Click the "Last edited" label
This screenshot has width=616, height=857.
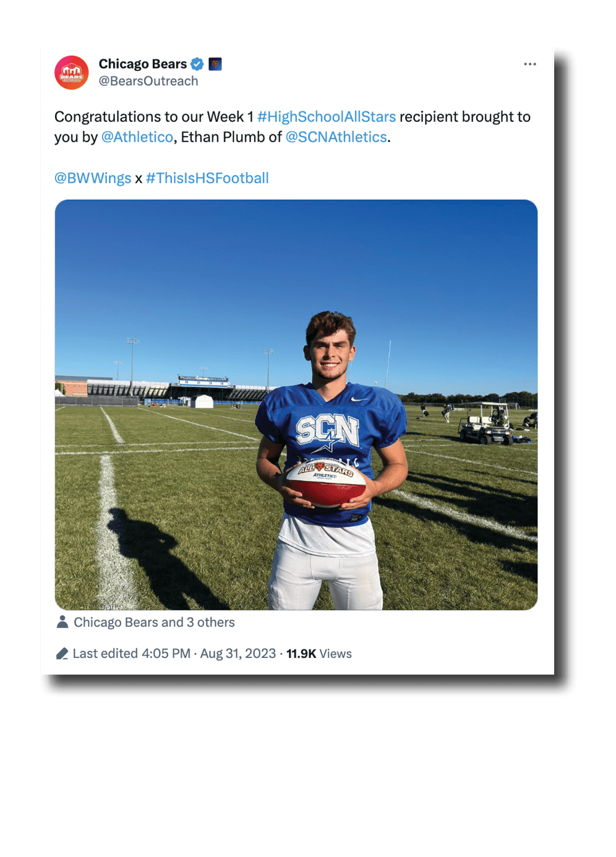(x=105, y=654)
